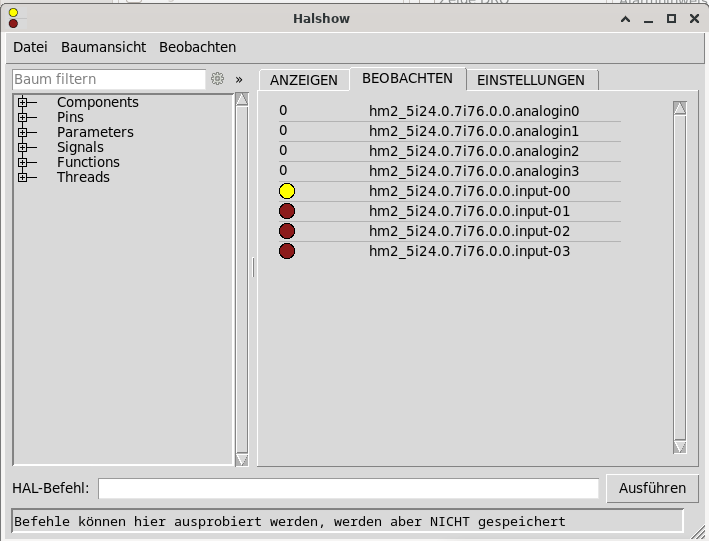Select the Threads label in the tree

(x=83, y=177)
